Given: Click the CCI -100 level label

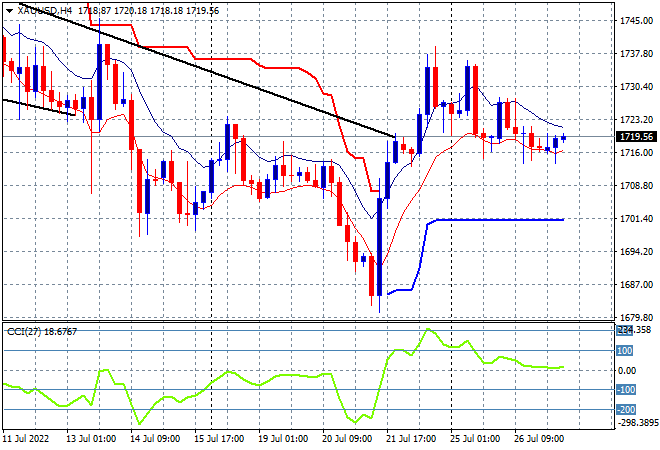Looking at the screenshot, I should pos(626,390).
